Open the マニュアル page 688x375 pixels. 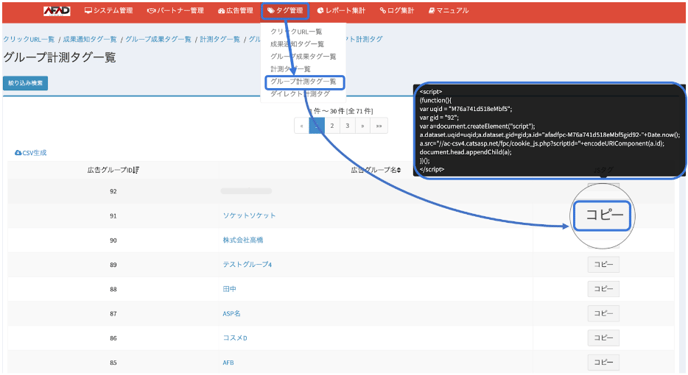coord(448,11)
